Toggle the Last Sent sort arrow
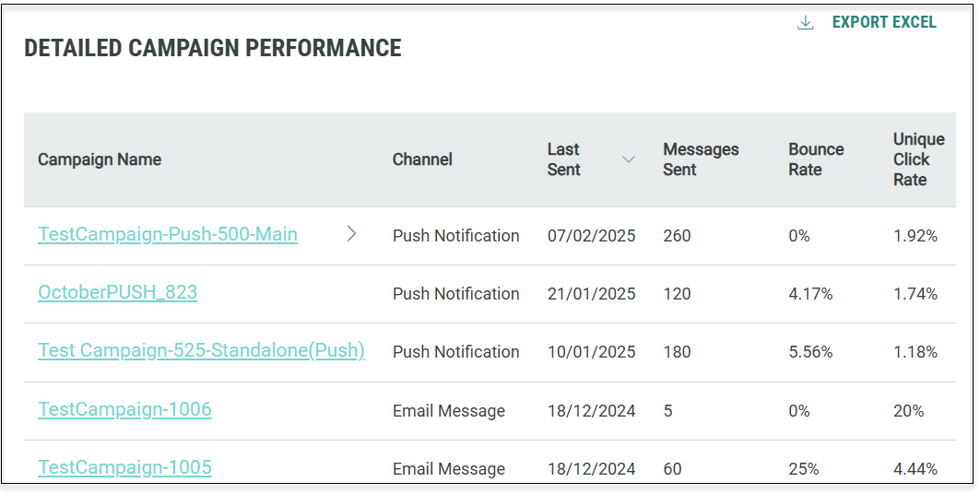Screen dimensions: 980x494 tap(628, 159)
